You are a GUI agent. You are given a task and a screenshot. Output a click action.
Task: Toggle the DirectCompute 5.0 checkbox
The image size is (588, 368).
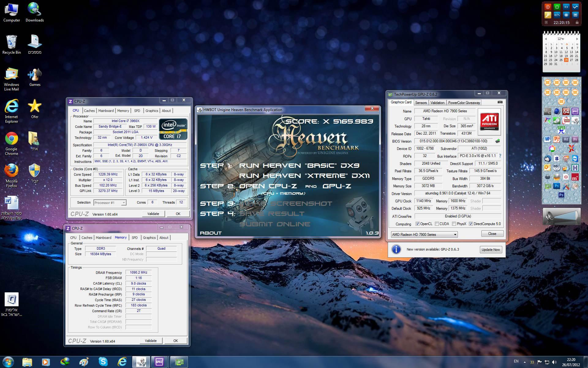[x=471, y=224]
